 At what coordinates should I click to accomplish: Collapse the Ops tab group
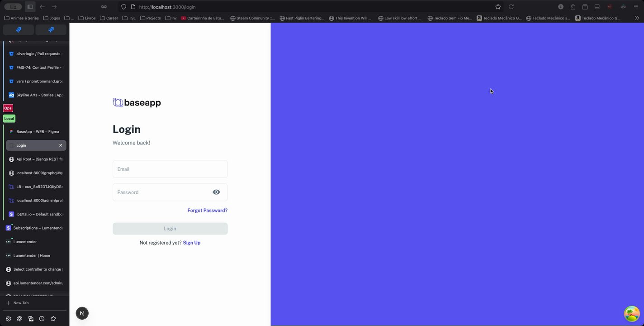click(x=8, y=108)
